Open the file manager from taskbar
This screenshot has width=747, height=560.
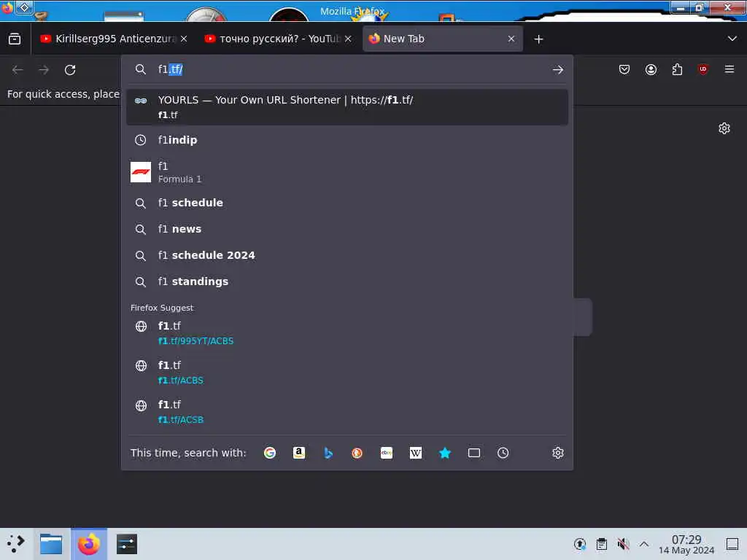pos(52,544)
